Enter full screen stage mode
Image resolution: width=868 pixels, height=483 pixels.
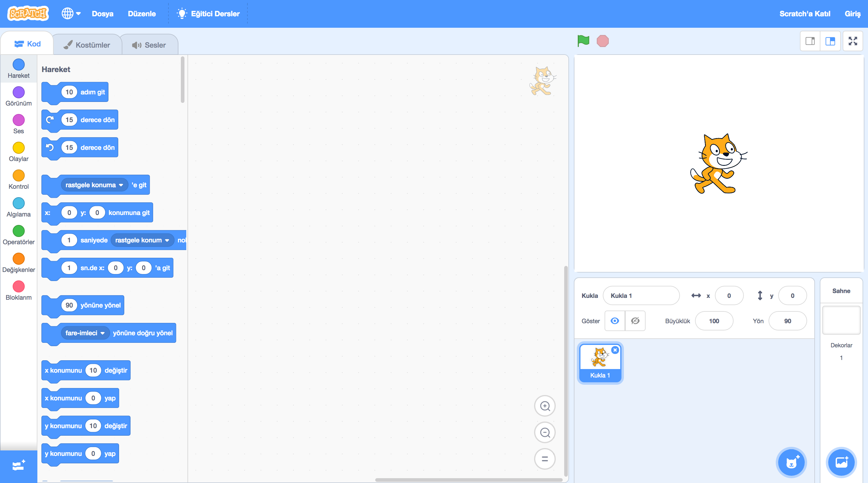point(853,41)
